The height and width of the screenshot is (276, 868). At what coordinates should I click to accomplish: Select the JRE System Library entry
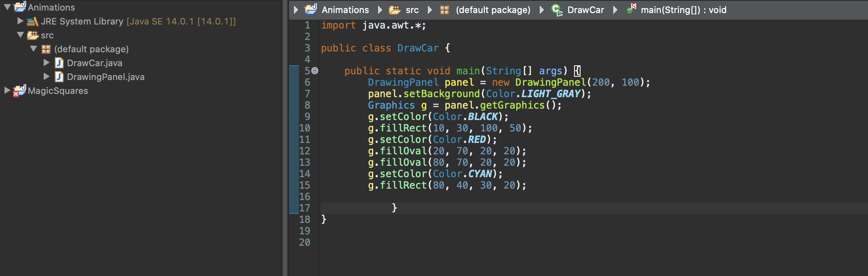(x=138, y=21)
